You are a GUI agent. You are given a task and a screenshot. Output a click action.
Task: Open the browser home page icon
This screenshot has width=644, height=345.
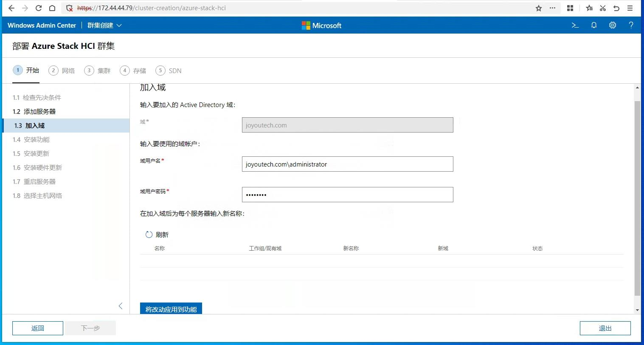point(52,8)
